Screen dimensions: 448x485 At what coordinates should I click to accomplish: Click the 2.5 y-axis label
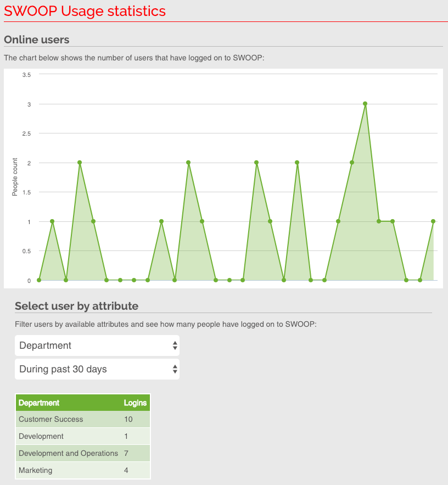pos(26,133)
